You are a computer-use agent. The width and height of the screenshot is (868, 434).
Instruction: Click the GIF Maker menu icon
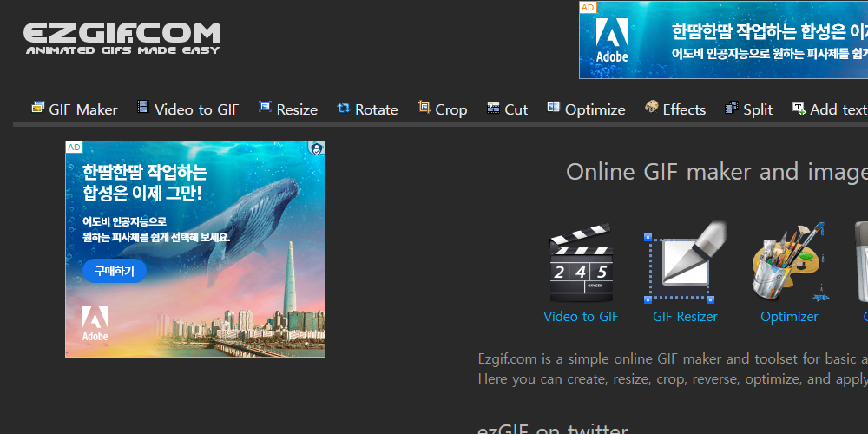tap(37, 108)
